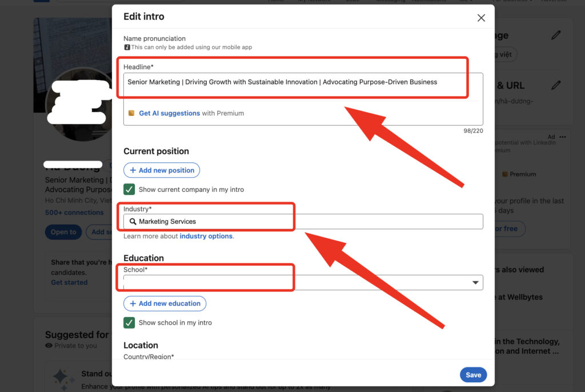Click the Education heading
Viewport: 585px width, 392px height.
pos(143,258)
